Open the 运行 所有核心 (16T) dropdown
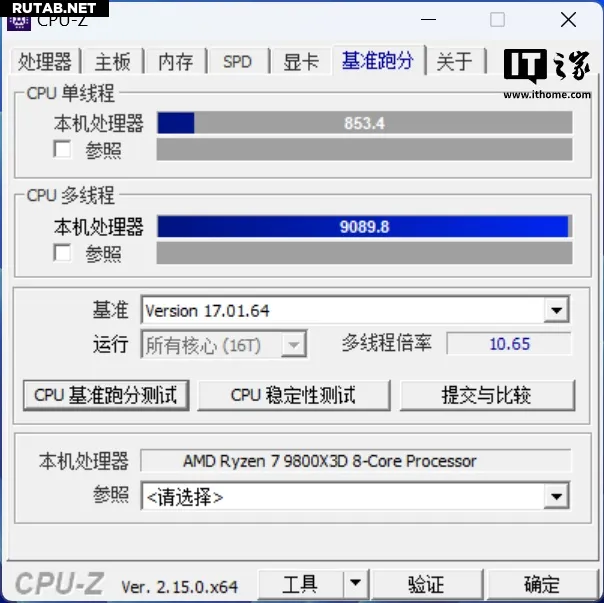604x603 pixels. (x=294, y=344)
